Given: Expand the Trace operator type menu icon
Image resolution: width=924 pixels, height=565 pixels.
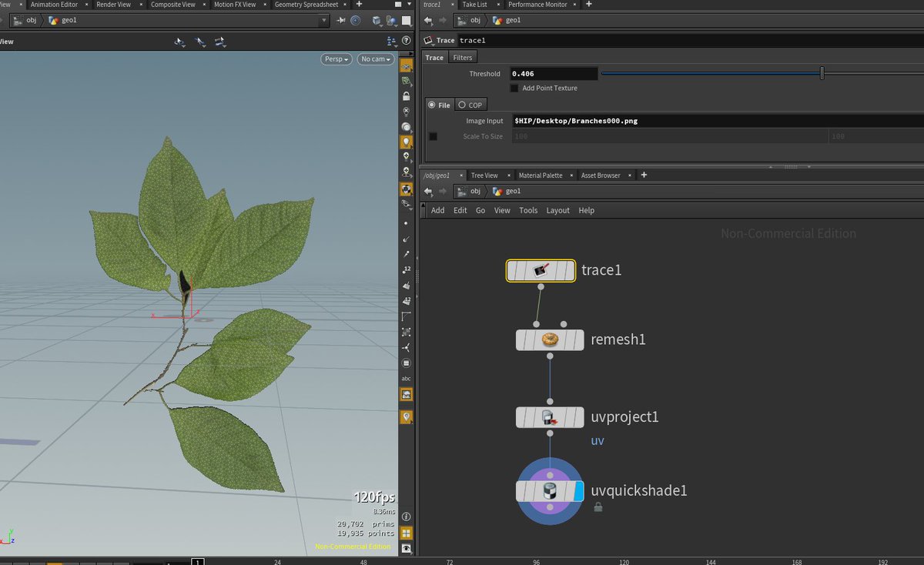Looking at the screenshot, I should [430, 40].
